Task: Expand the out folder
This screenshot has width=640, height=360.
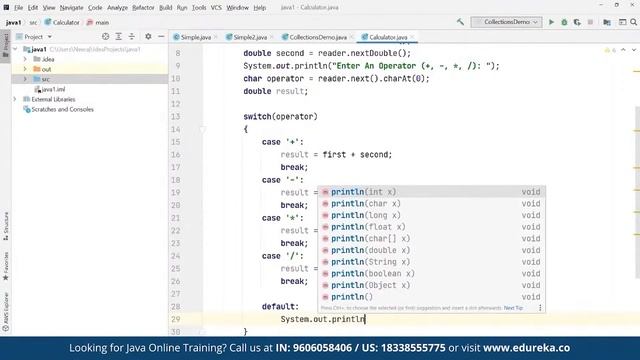Action: [25, 69]
